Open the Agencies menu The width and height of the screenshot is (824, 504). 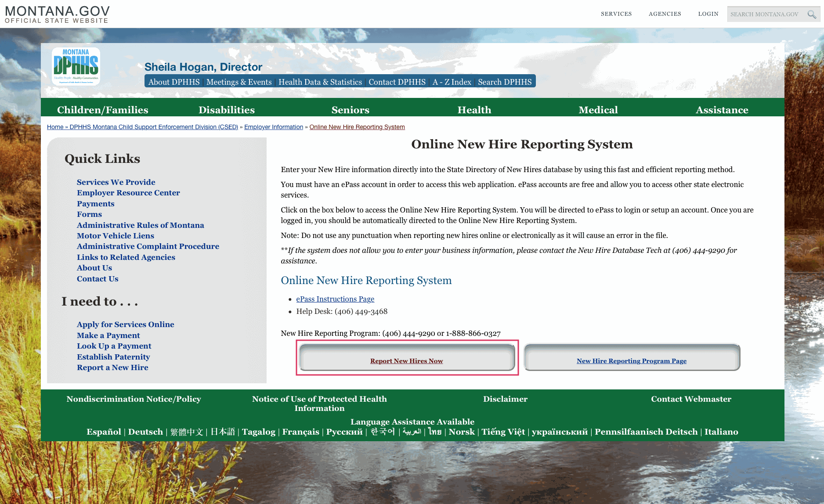point(665,14)
